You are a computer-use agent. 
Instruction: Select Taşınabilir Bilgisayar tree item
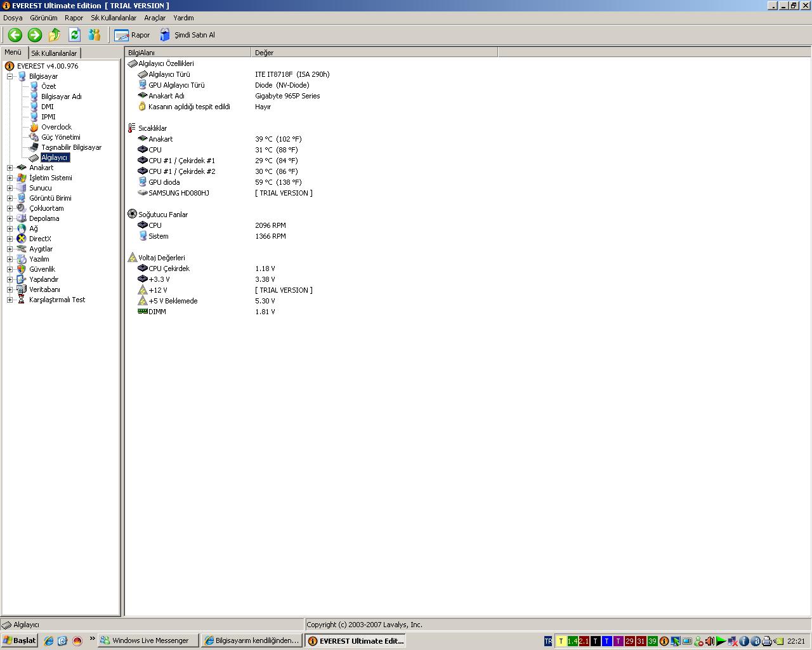(72, 147)
